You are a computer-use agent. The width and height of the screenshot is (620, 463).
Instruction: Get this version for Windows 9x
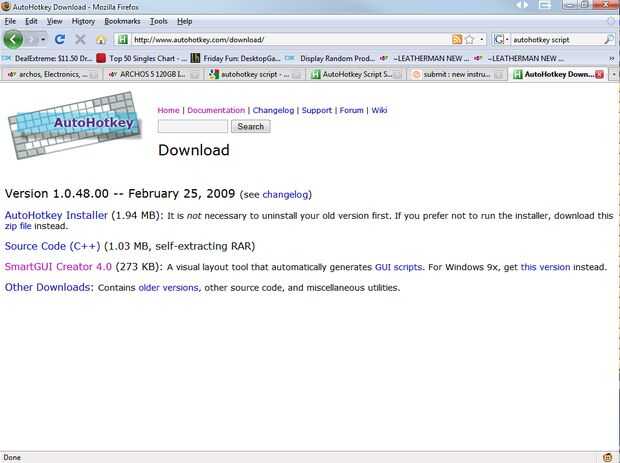[545, 267]
